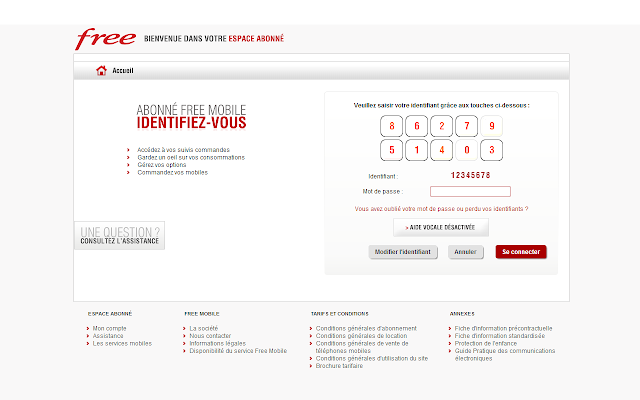Click the Annuler button
The height and width of the screenshot is (400, 640).
click(x=465, y=252)
